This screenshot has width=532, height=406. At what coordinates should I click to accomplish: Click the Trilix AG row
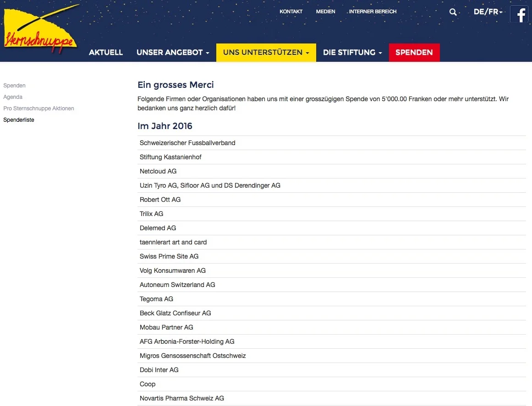[x=331, y=214]
